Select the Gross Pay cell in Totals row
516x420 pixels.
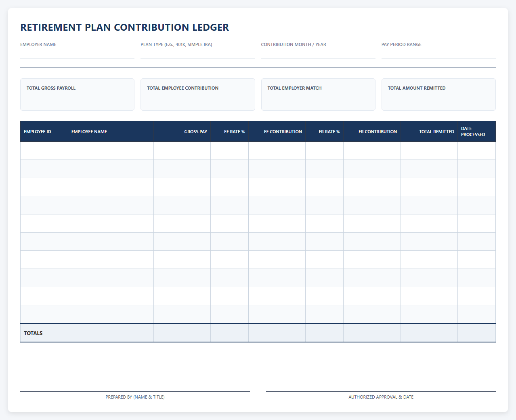tap(182, 333)
